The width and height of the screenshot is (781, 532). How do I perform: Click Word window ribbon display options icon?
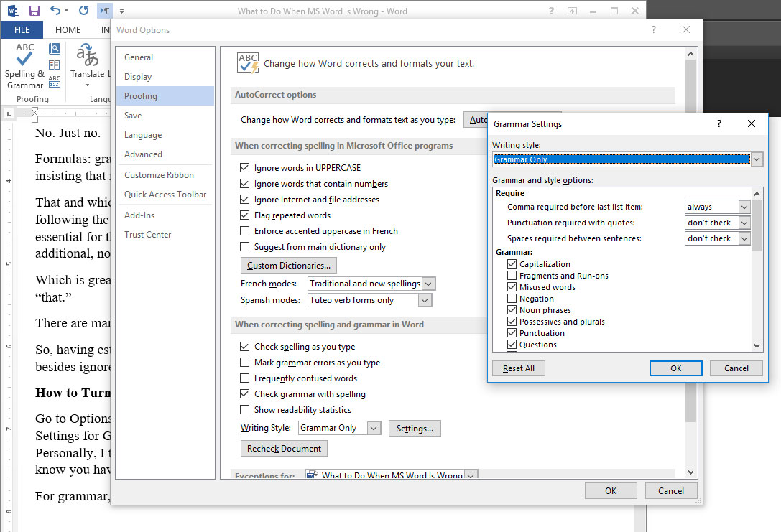(x=573, y=11)
